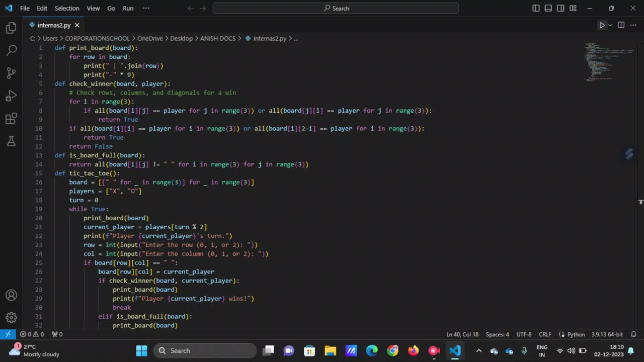The height and width of the screenshot is (362, 644).
Task: Split the editor to the right
Action: [621, 25]
